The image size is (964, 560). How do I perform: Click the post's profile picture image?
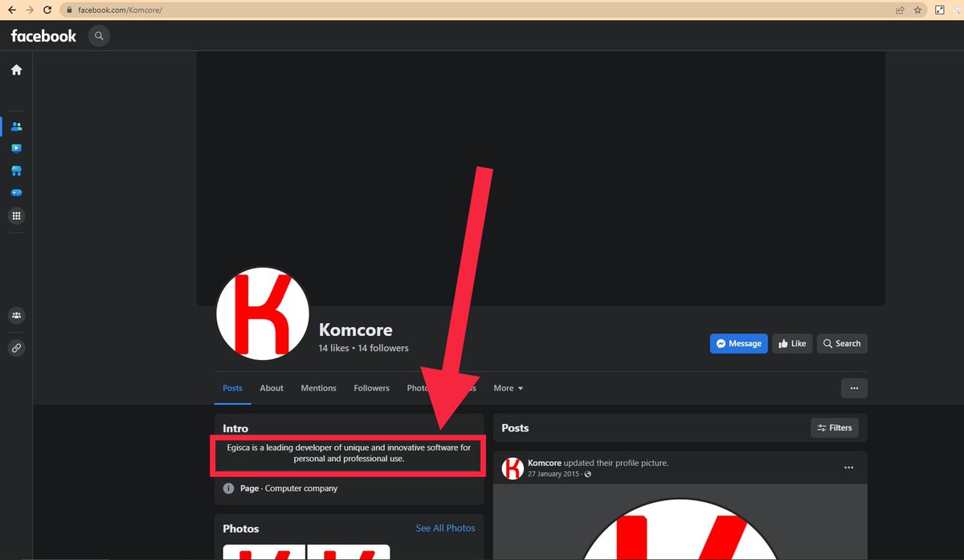point(680,522)
